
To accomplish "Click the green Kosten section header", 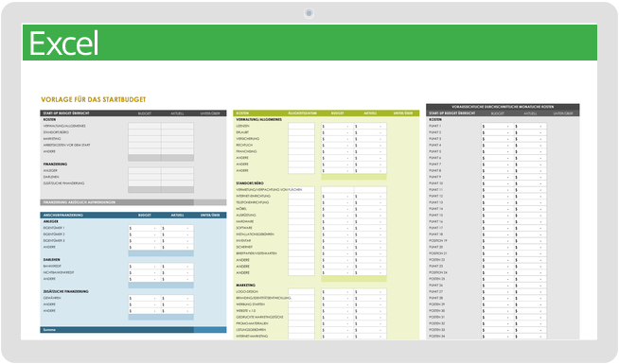I will pos(327,113).
